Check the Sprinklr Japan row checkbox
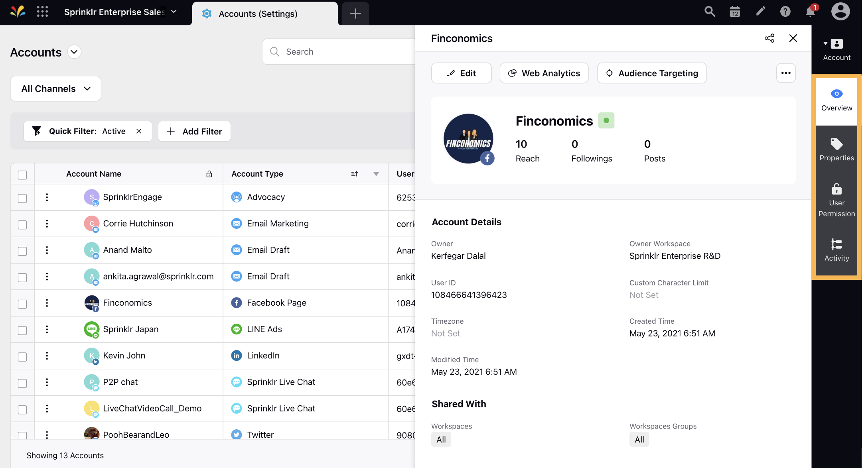This screenshot has height=468, width=868. [x=22, y=330]
